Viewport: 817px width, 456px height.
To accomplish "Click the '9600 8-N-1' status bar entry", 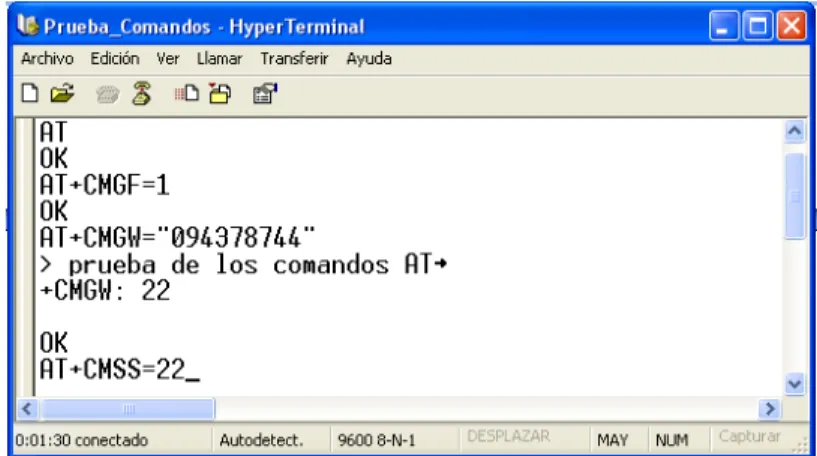I will point(377,440).
